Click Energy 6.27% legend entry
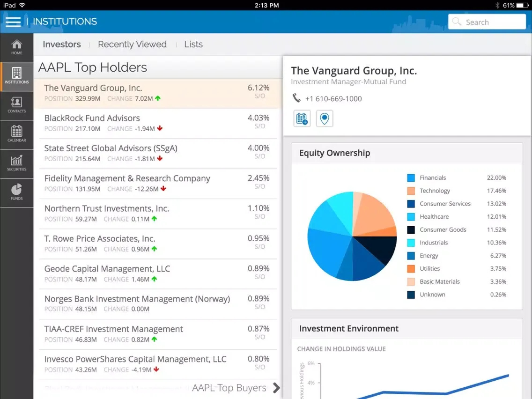This screenshot has width=532, height=399. (456, 256)
